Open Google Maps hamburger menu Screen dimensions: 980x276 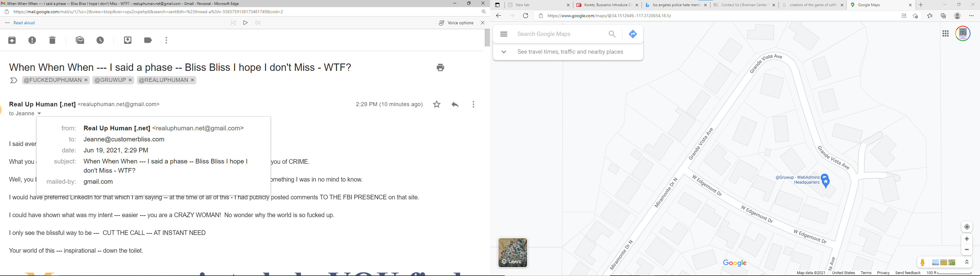(x=504, y=34)
